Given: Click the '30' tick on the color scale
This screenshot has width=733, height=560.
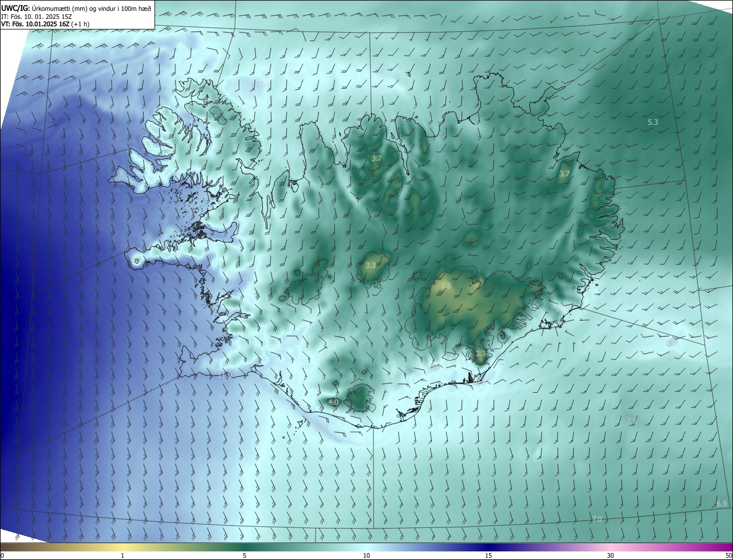Looking at the screenshot, I should click(x=610, y=555).
